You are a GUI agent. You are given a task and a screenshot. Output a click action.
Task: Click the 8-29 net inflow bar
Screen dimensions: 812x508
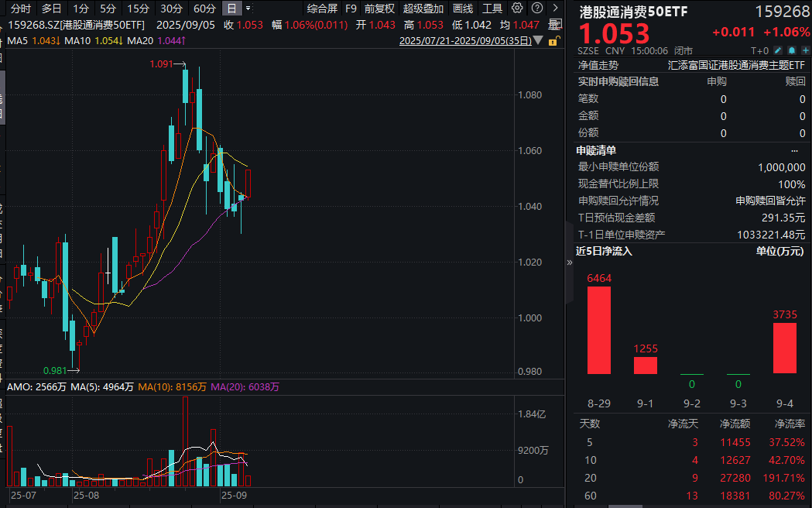point(598,331)
